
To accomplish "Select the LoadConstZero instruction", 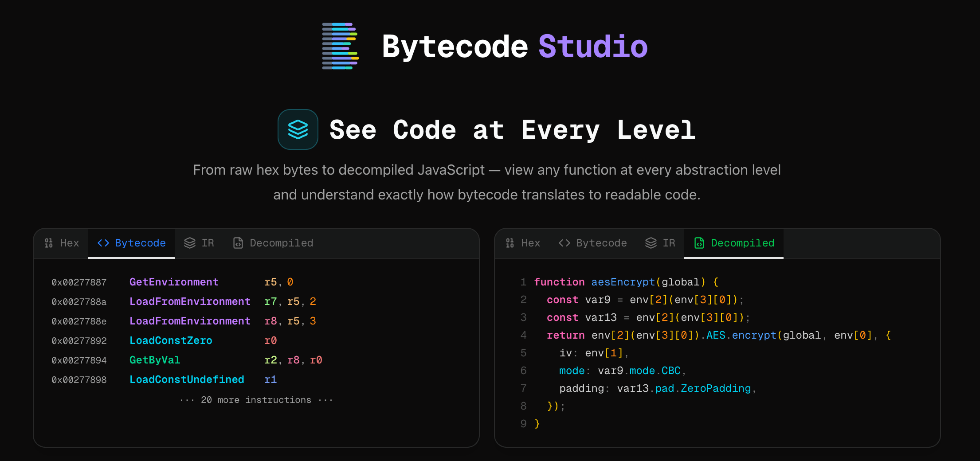I will pos(171,340).
